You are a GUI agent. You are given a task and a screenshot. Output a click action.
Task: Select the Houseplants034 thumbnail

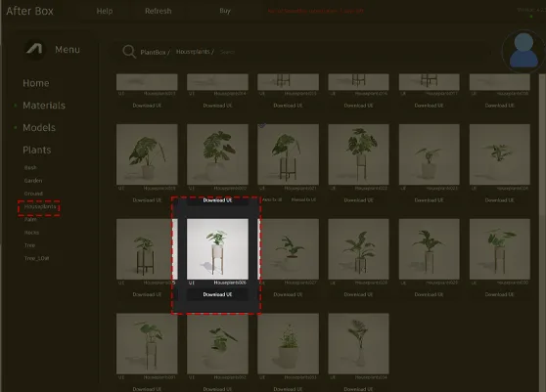359,344
